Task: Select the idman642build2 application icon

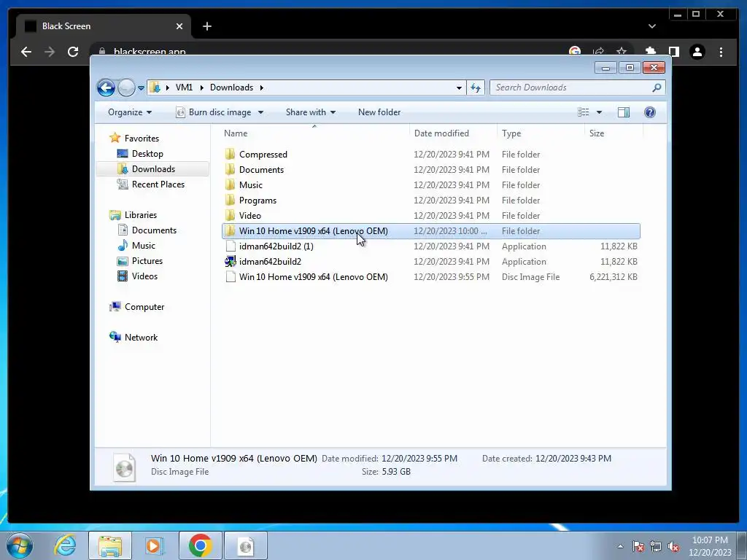Action: click(230, 262)
